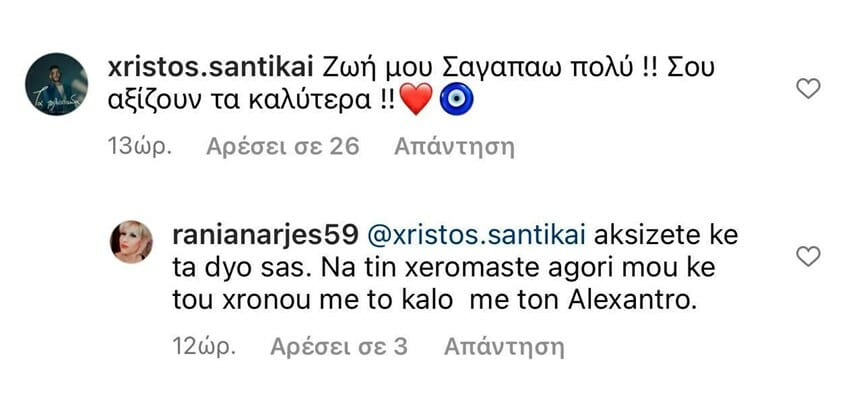The width and height of the screenshot is (865, 416).
Task: Like the comment by xristos.santikai with the heart
Action: (808, 88)
